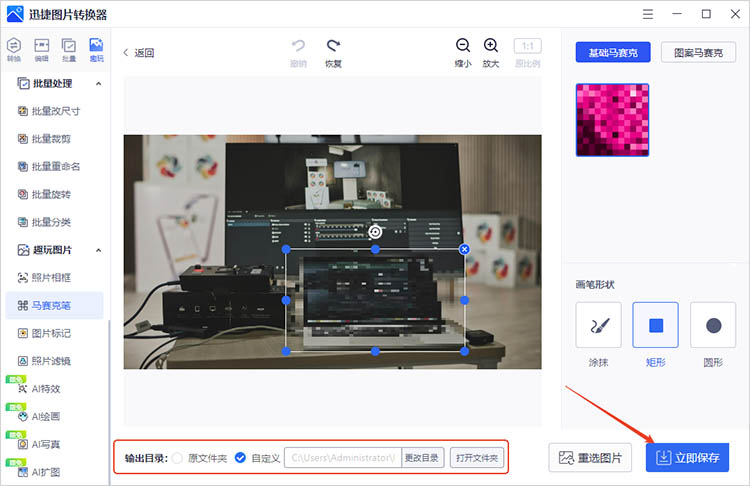This screenshot has width=750, height=486.
Task: Click the top-center handle of mosaic selection
Action: point(375,249)
